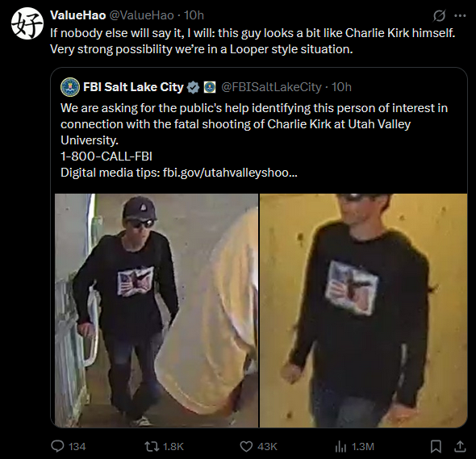Like the tweet with the heart icon

246,446
